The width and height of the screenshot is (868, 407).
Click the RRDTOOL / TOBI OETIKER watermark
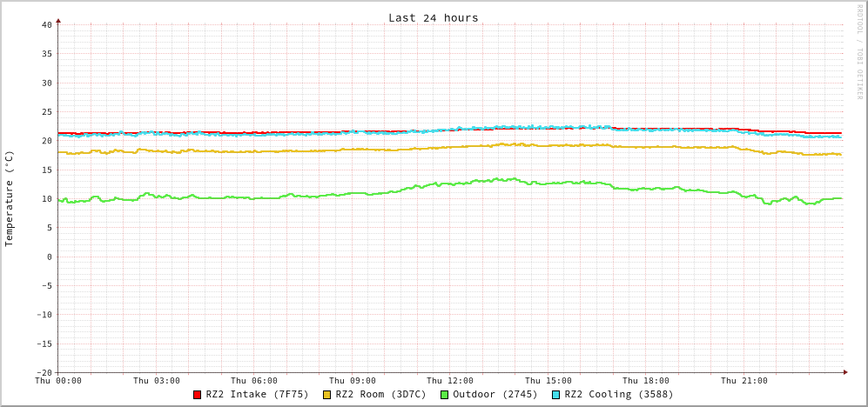pos(860,52)
